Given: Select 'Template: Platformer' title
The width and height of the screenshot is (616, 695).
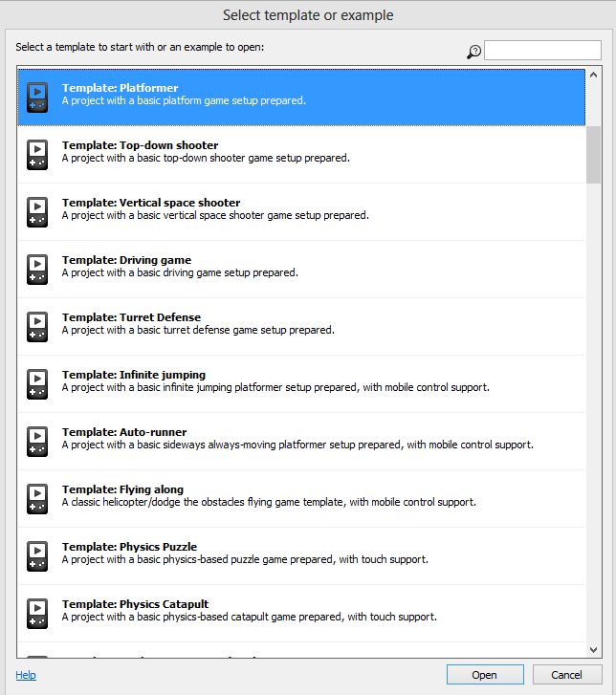Looking at the screenshot, I should [x=121, y=88].
